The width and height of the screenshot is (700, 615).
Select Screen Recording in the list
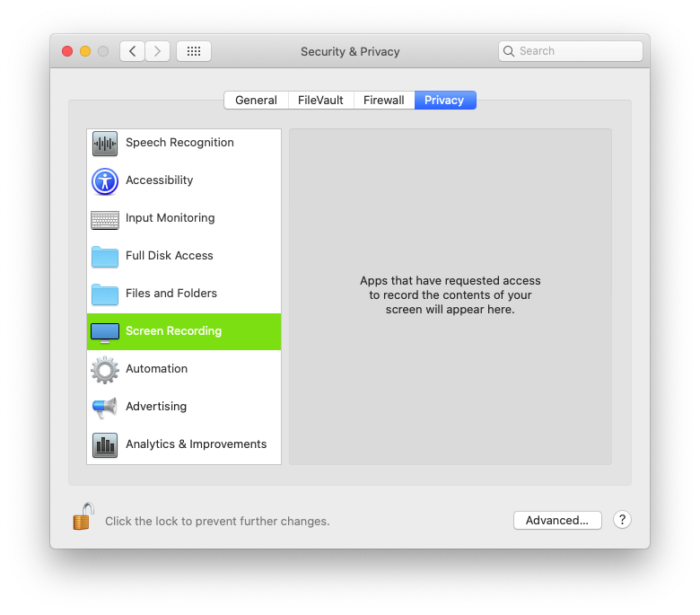[184, 332]
